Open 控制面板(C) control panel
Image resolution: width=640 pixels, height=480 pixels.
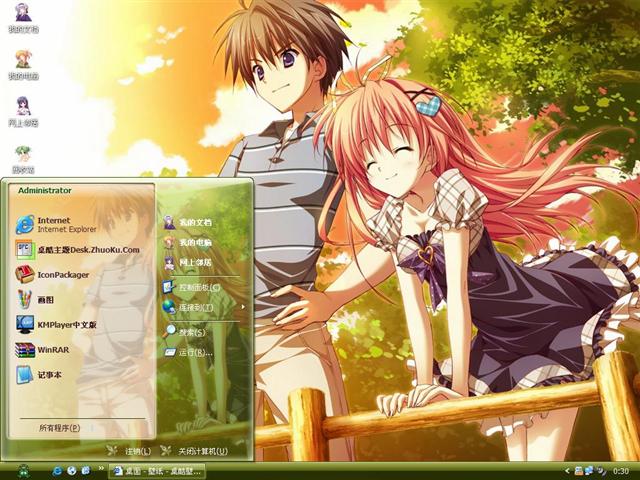point(191,287)
